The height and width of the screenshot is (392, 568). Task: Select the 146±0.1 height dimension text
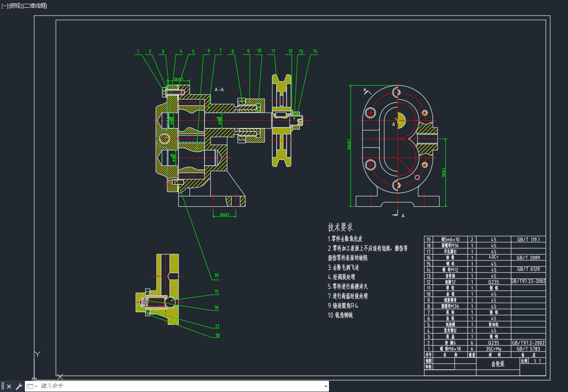(x=349, y=144)
